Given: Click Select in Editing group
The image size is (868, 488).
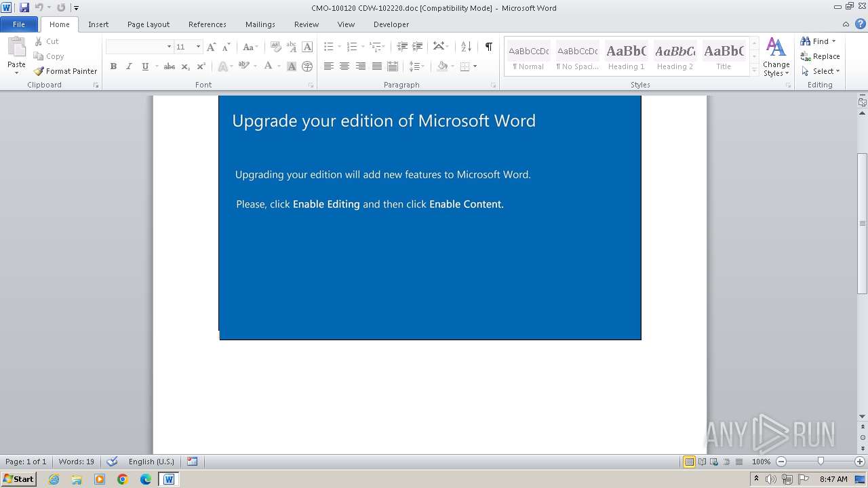Looking at the screenshot, I should 821,71.
